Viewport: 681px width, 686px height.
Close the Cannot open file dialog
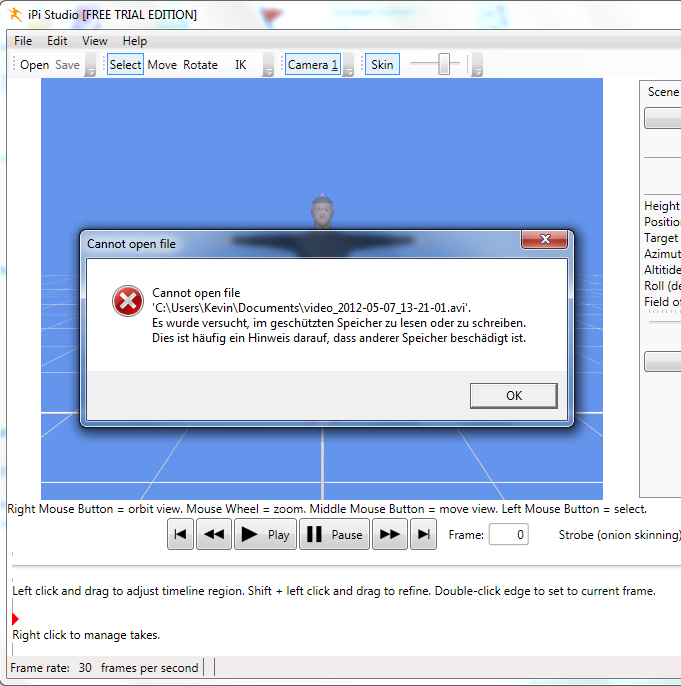coord(545,239)
